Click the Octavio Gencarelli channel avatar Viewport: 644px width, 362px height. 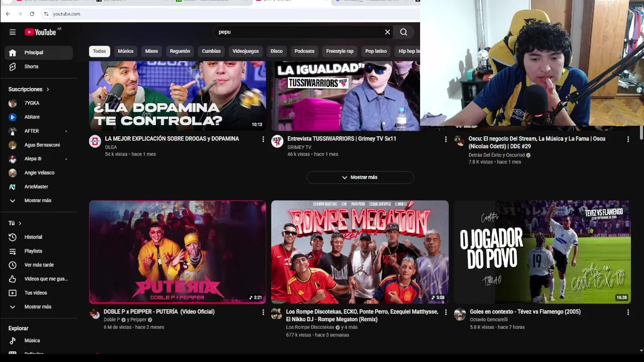[x=460, y=314]
